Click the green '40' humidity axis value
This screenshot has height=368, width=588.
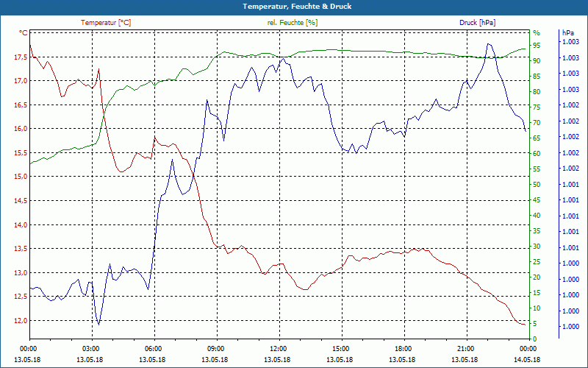coord(537,216)
